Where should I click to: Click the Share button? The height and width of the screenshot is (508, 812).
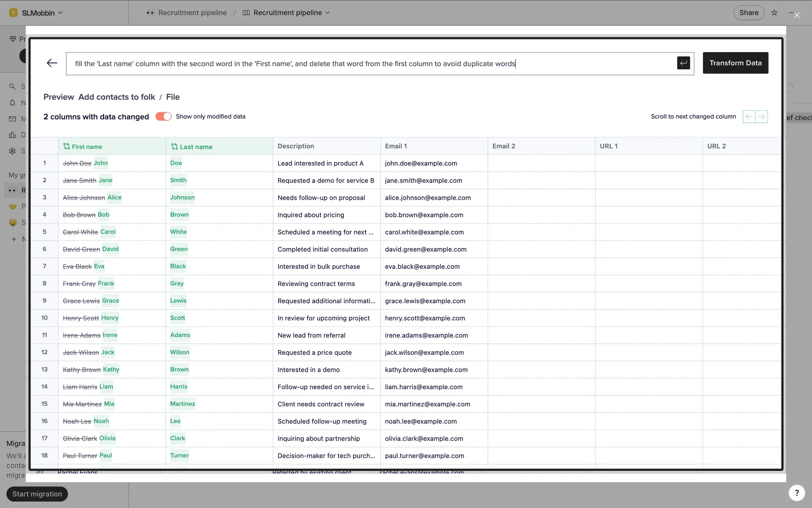tap(749, 13)
